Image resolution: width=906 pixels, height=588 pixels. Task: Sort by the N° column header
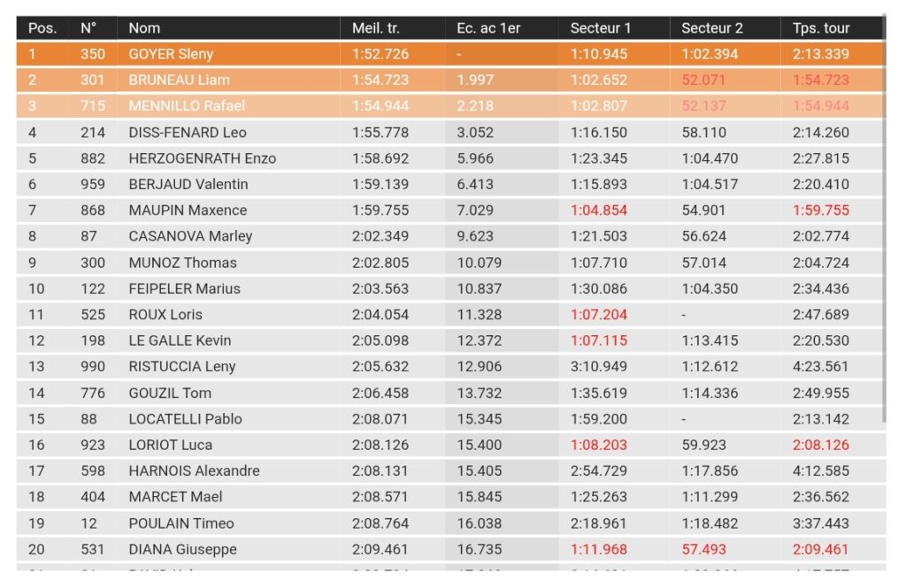(x=88, y=28)
